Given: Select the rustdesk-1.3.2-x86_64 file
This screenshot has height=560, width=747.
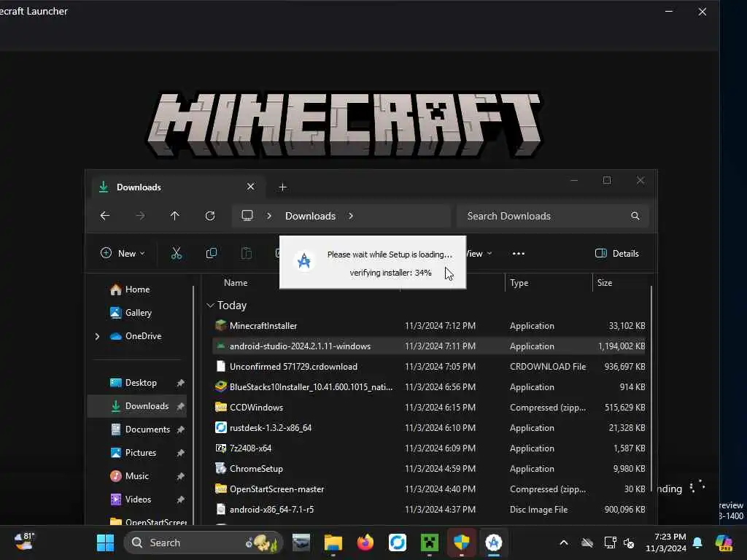Looking at the screenshot, I should [429, 428].
